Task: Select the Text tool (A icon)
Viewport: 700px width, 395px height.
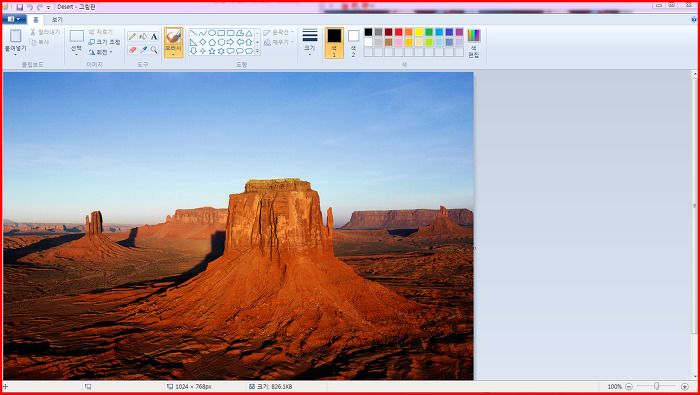Action: [x=154, y=37]
